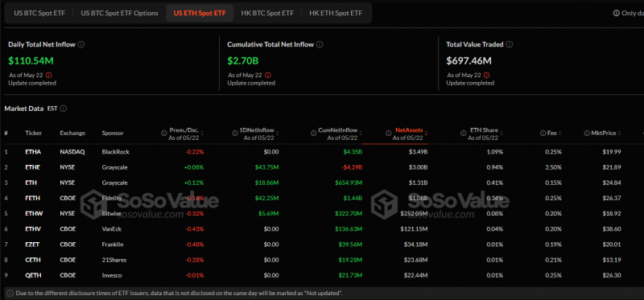Click red alert icon under $110.54M date
This screenshot has width=644, height=300.
[x=49, y=75]
